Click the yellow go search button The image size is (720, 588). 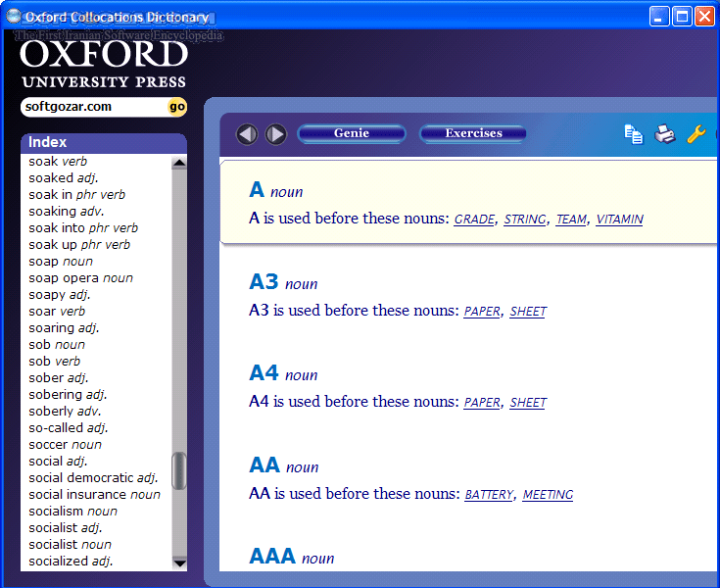(x=177, y=107)
